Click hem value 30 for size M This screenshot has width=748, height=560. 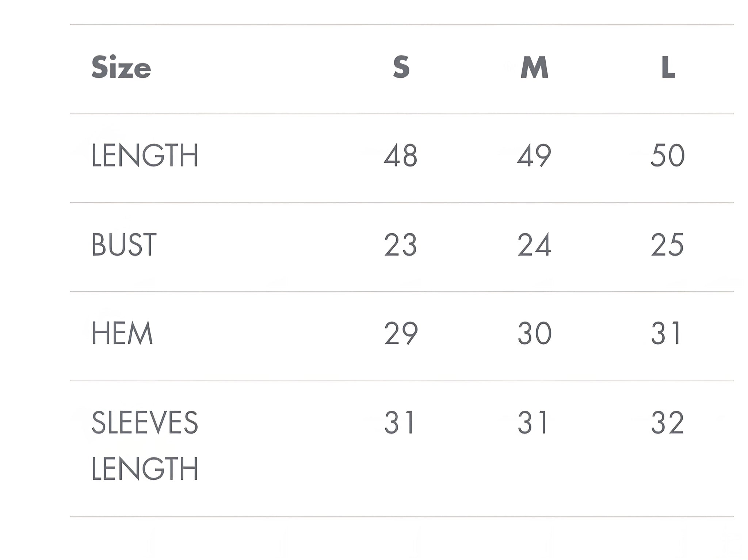coord(534,333)
